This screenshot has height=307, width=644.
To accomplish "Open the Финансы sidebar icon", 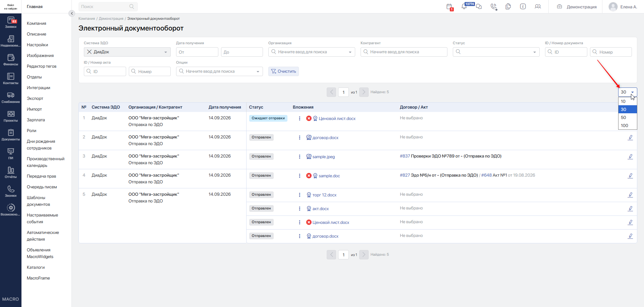I will [x=11, y=60].
